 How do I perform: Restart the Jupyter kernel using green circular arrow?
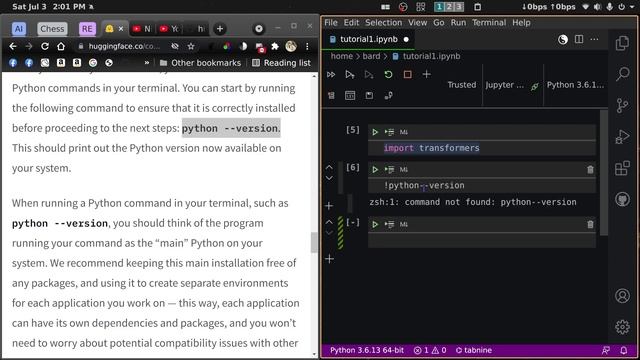[x=388, y=75]
